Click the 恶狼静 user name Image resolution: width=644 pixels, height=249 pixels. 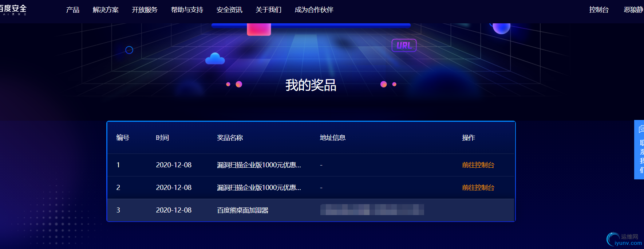point(633,10)
